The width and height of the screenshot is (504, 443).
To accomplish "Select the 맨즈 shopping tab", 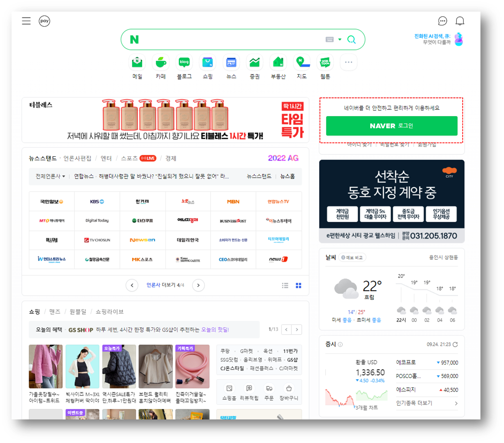I will pyautogui.click(x=55, y=312).
